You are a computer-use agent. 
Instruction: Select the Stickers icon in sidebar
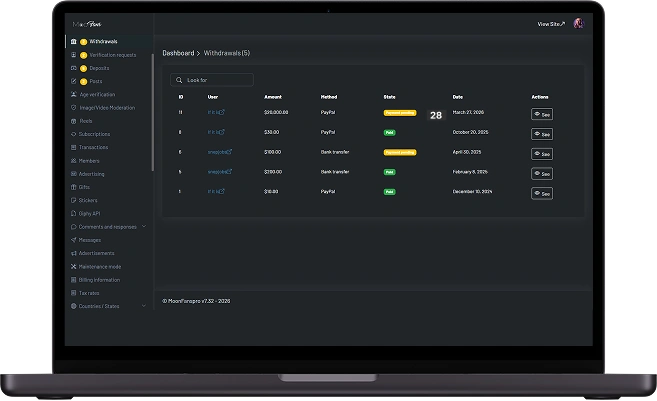[x=74, y=200]
